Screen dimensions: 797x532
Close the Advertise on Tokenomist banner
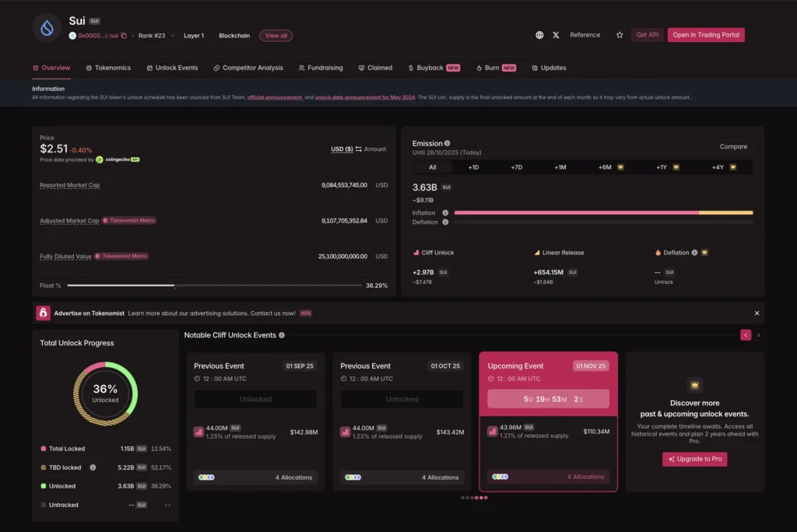click(x=757, y=313)
